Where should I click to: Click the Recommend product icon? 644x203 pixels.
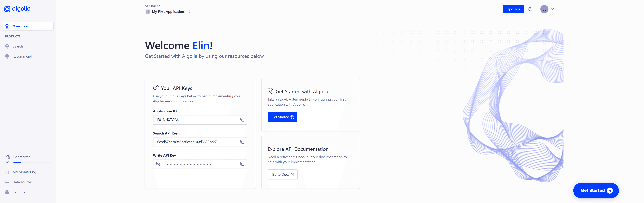coord(7,56)
